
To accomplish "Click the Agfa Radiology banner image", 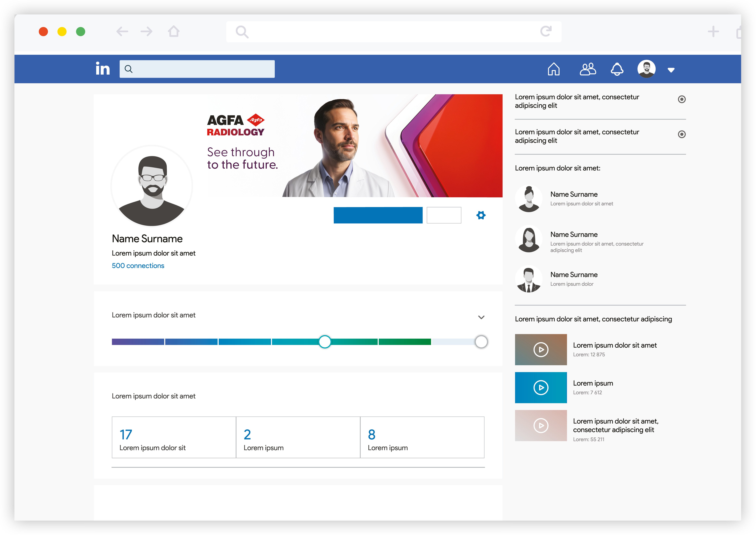I will [x=354, y=146].
